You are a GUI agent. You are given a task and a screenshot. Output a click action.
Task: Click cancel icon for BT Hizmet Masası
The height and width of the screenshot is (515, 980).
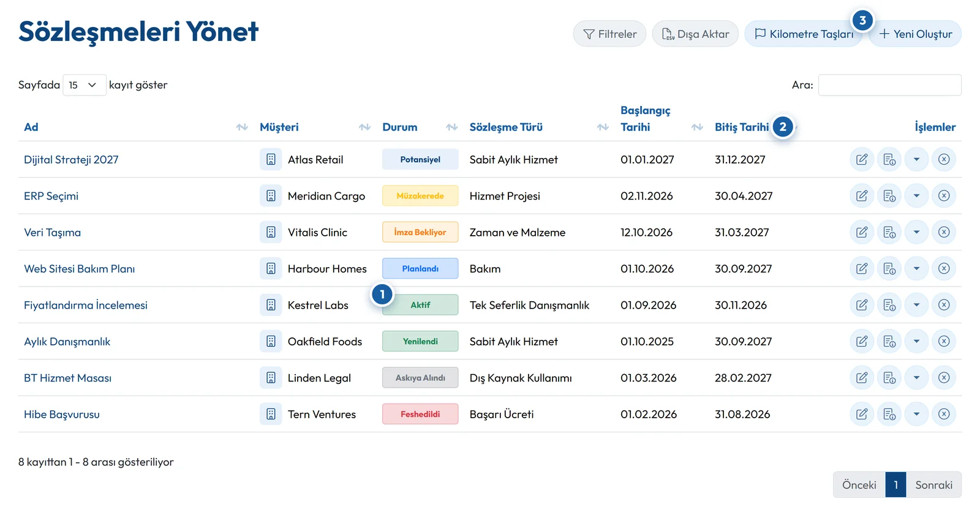[x=944, y=378]
